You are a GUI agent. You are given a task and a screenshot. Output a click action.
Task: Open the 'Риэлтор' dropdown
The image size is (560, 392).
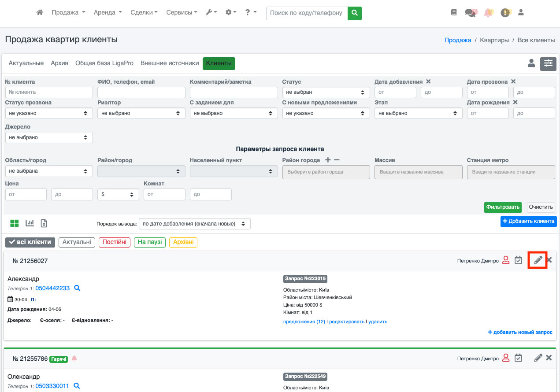[141, 113]
